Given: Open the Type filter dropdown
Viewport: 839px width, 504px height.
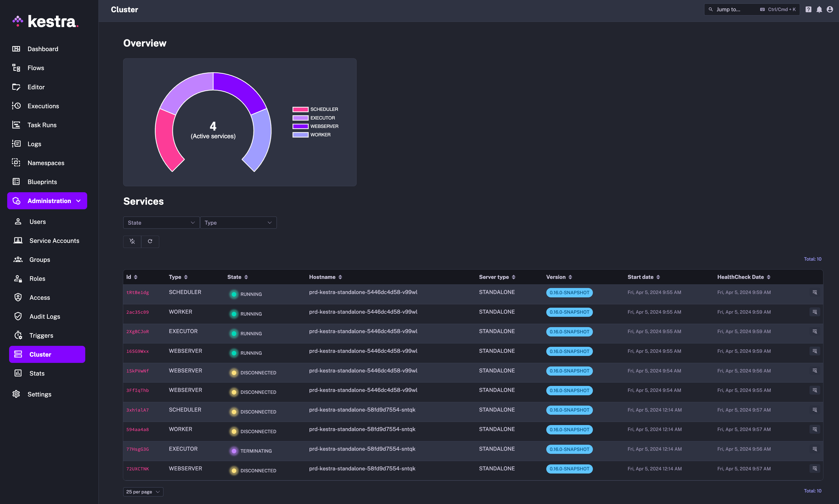Looking at the screenshot, I should 238,223.
